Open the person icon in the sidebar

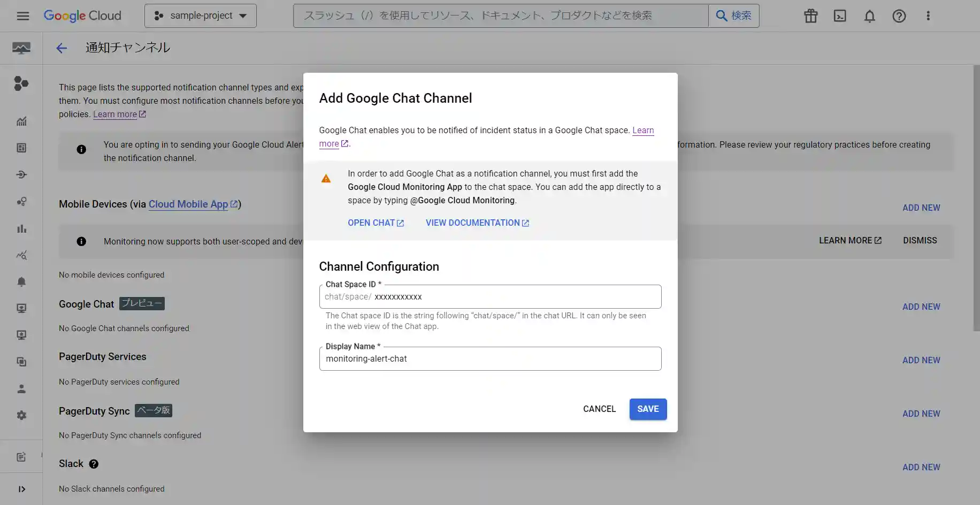21,389
